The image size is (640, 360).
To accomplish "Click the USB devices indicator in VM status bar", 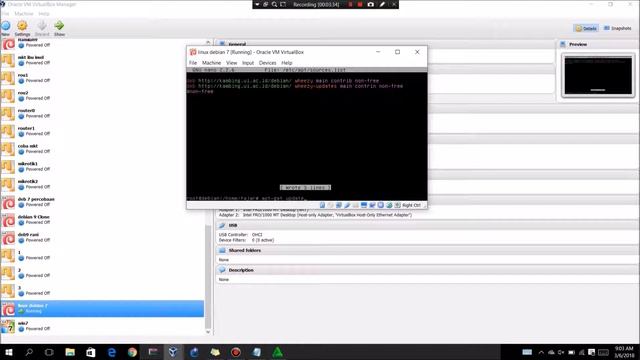I will (x=347, y=205).
